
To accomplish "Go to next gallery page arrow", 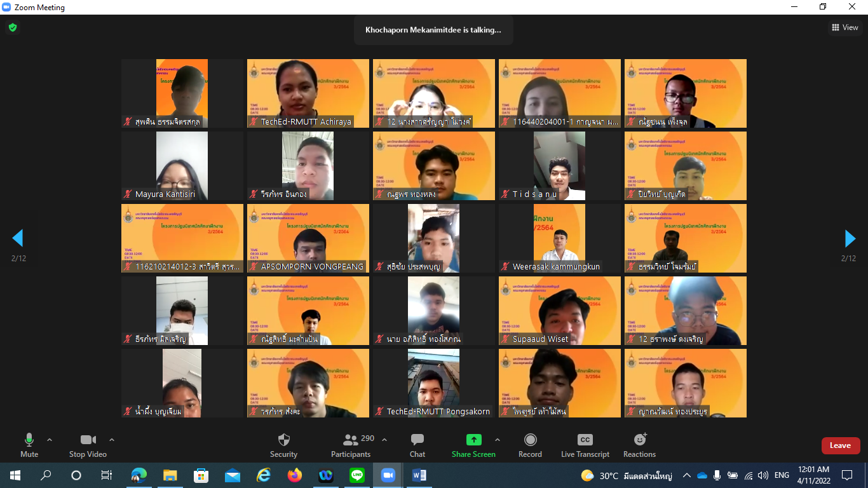I will pos(850,238).
